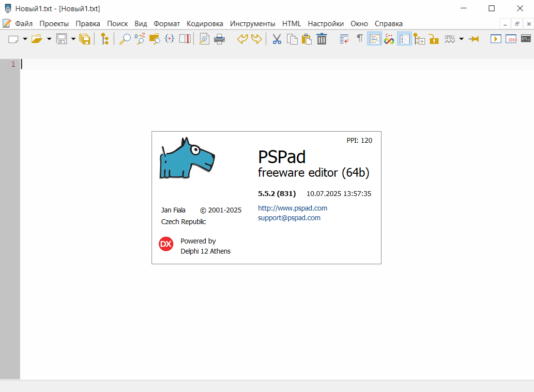534x392 pixels.
Task: Click the Find magnifier icon
Action: [125, 39]
